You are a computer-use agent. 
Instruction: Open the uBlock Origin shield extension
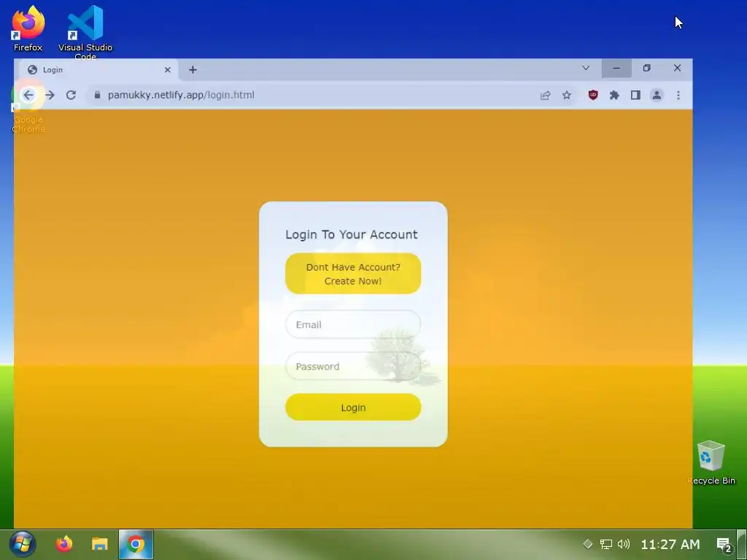593,95
